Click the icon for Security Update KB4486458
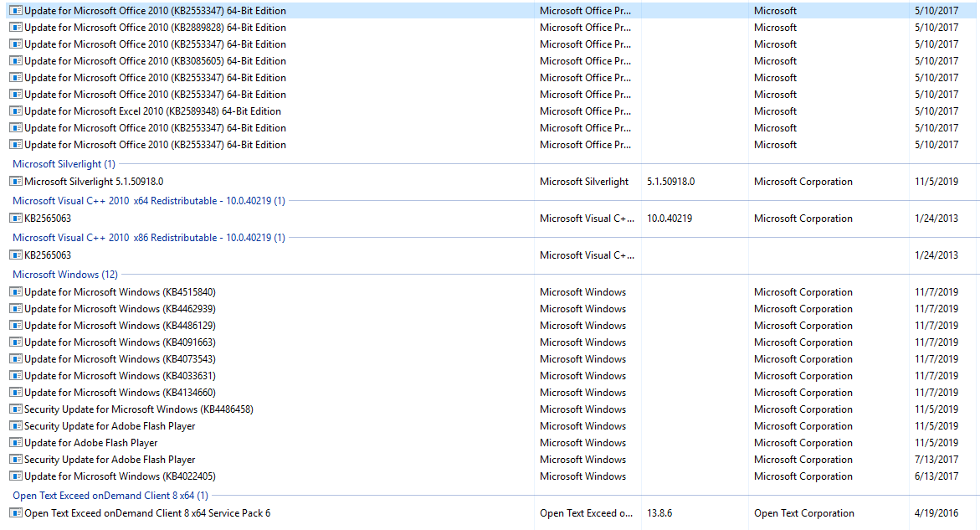This screenshot has width=980, height=530. pos(16,409)
